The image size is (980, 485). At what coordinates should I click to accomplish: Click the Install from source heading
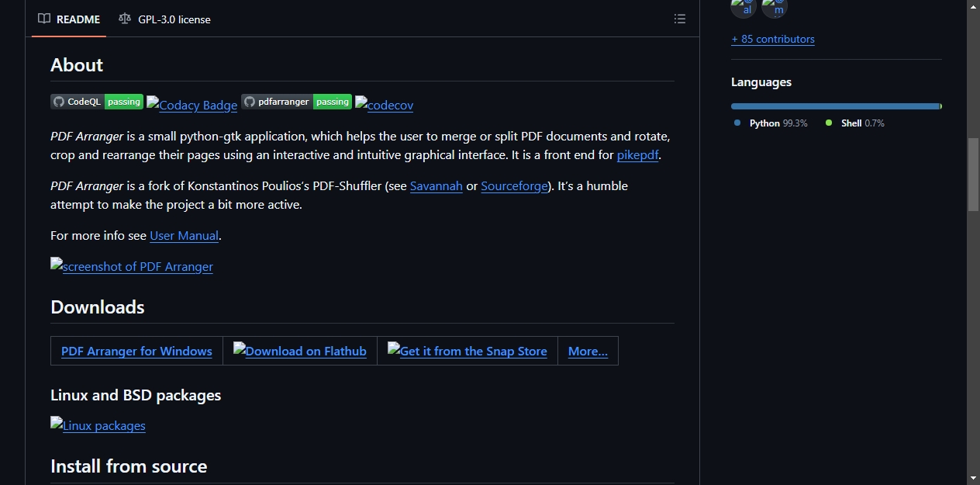point(129,466)
